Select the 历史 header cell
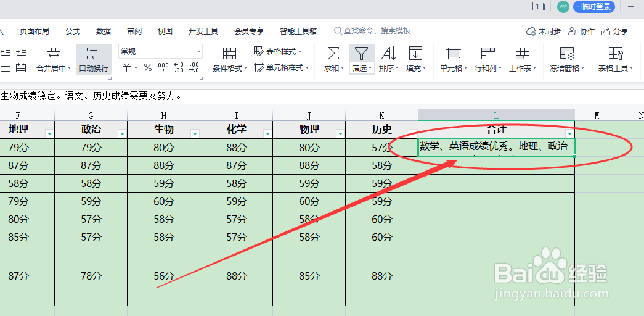The width and height of the screenshot is (644, 316). (382, 130)
